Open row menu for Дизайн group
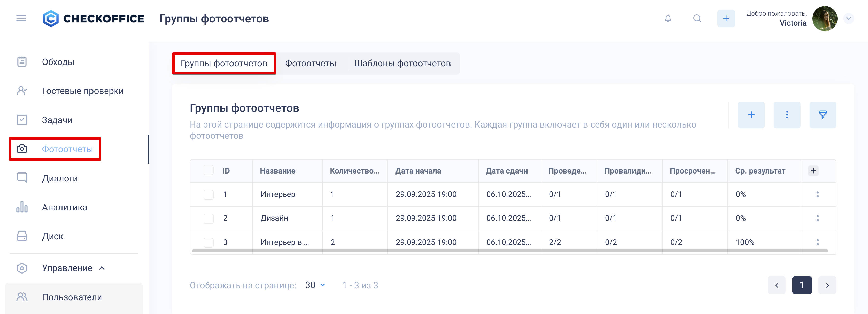Image resolution: width=868 pixels, height=314 pixels. click(x=817, y=218)
